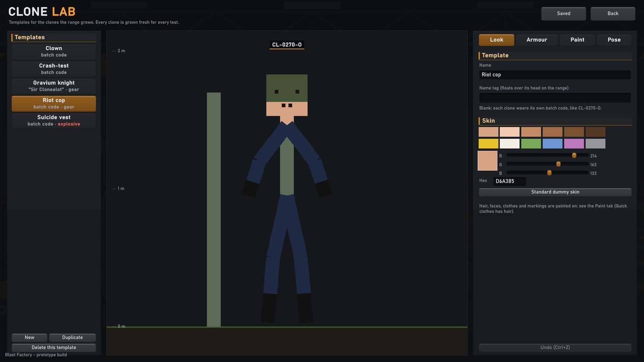644x362 pixels.
Task: Apply the Standard dummy skin
Action: point(555,192)
